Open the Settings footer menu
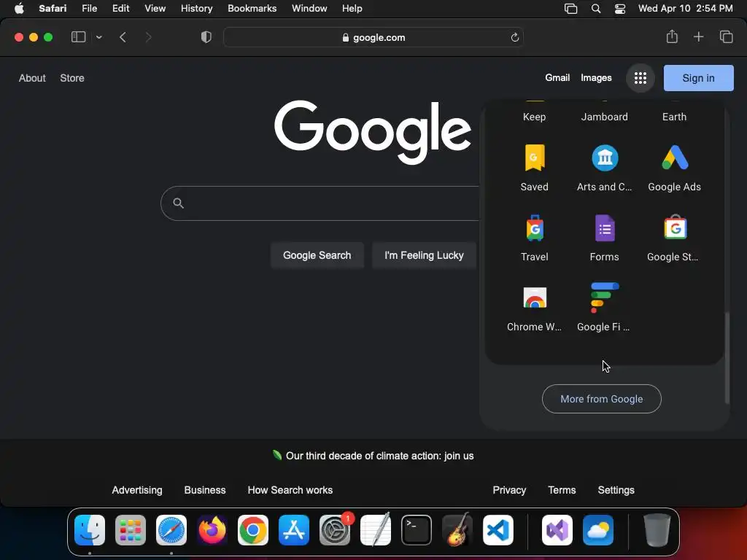 [616, 490]
